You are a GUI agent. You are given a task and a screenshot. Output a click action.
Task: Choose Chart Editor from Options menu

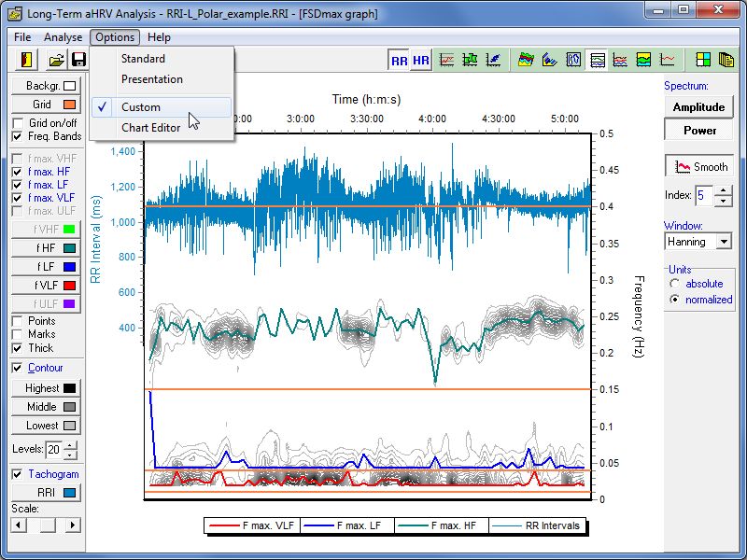point(150,128)
